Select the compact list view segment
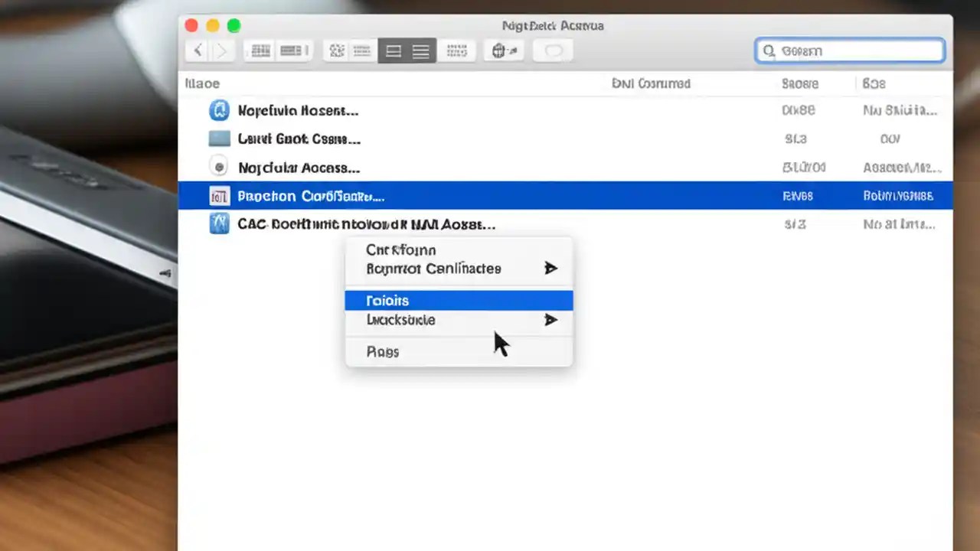Viewport: 980px width, 551px height. [420, 51]
